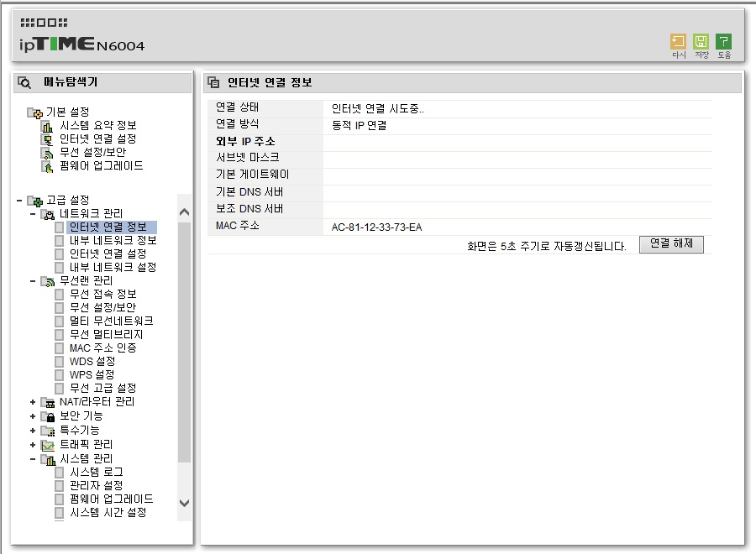756x554 pixels.
Task: Click the box icon beside 내부 네트워크 정보
Action: (x=60, y=240)
